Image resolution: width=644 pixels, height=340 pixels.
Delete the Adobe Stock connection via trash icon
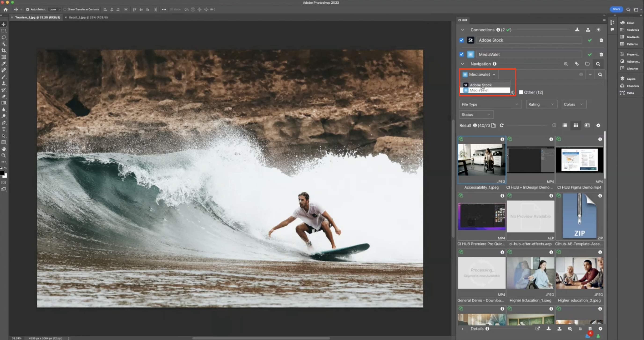(601, 40)
